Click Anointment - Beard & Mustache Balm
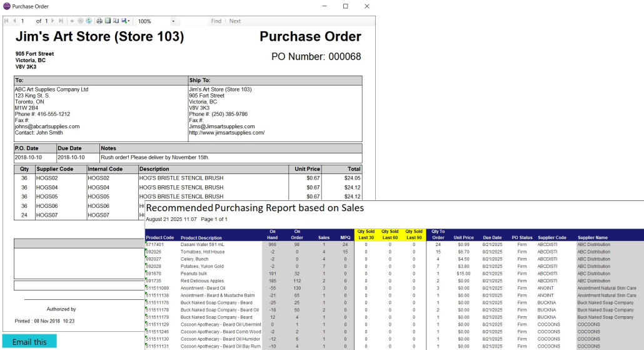This screenshot has height=350, width=644. point(218,296)
